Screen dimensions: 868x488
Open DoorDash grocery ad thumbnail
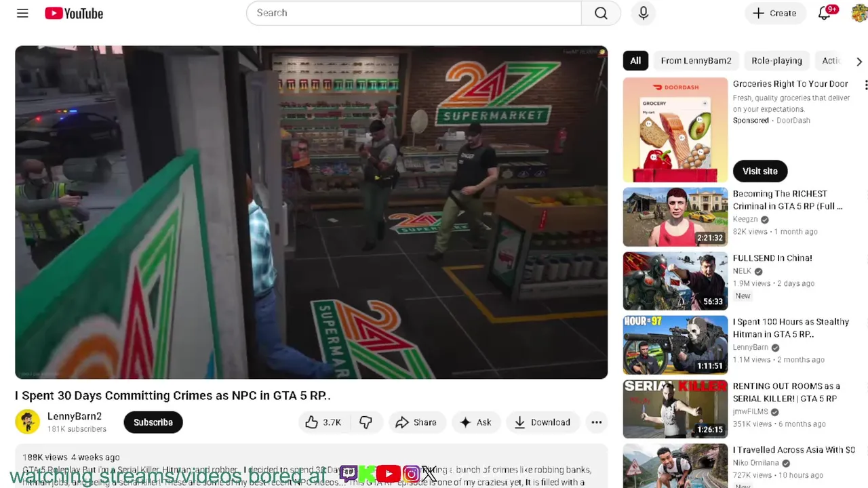pos(675,130)
